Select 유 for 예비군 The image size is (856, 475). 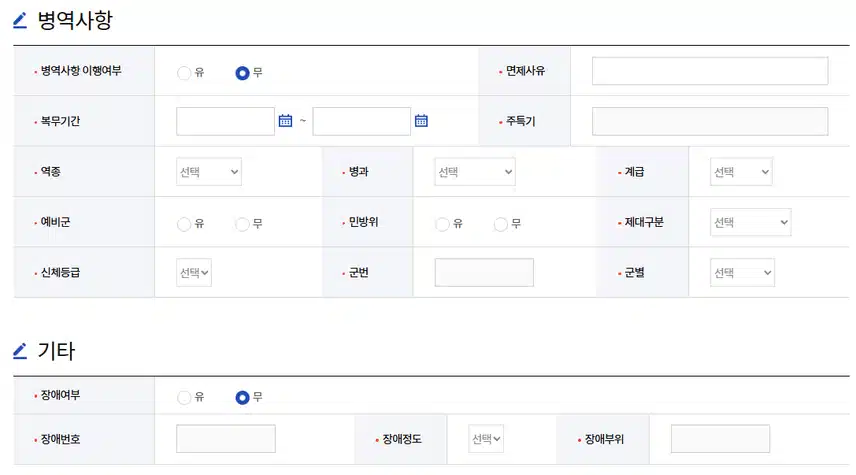click(184, 224)
